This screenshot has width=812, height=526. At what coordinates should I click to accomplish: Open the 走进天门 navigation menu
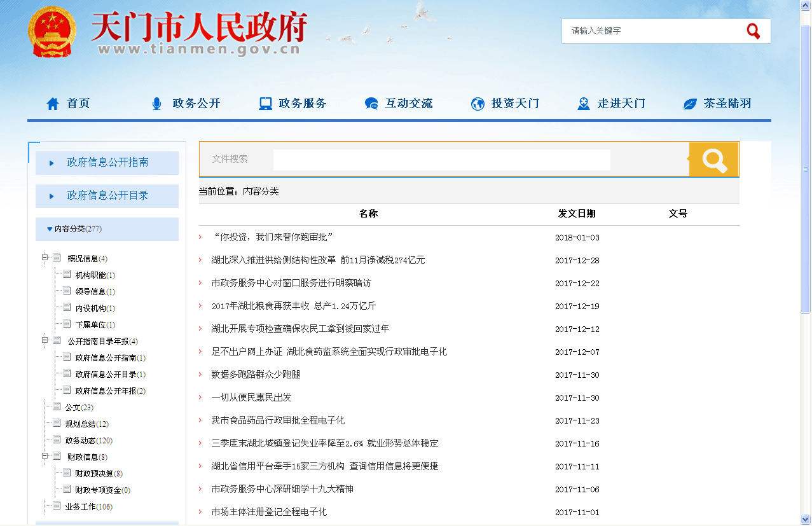(620, 104)
